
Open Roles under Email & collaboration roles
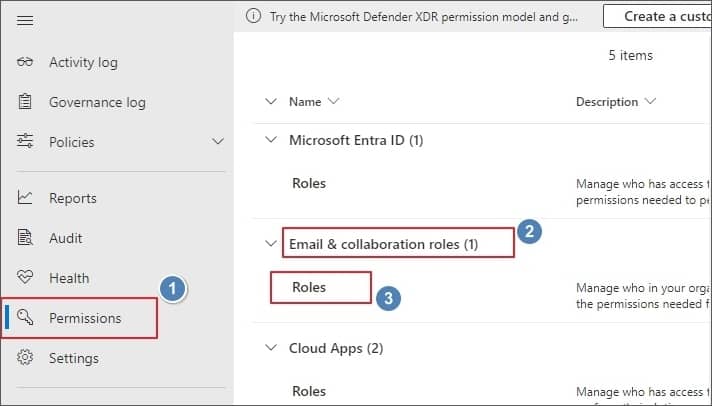pos(309,287)
